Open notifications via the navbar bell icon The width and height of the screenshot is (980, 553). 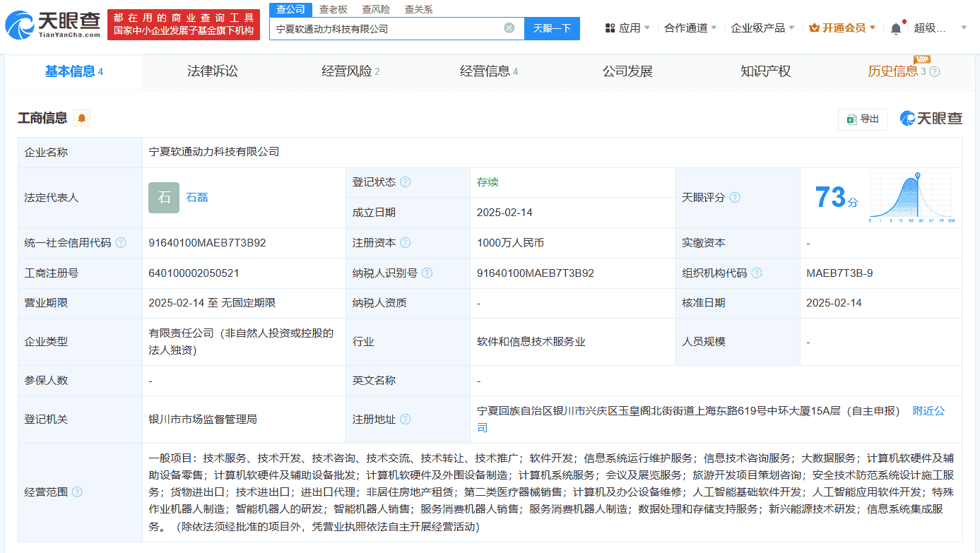(896, 27)
